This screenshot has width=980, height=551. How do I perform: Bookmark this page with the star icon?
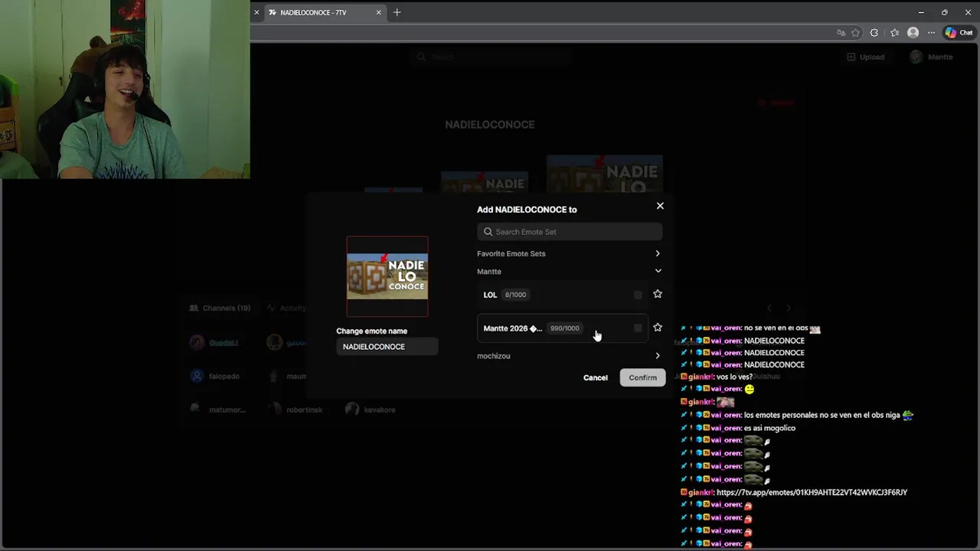tap(856, 33)
